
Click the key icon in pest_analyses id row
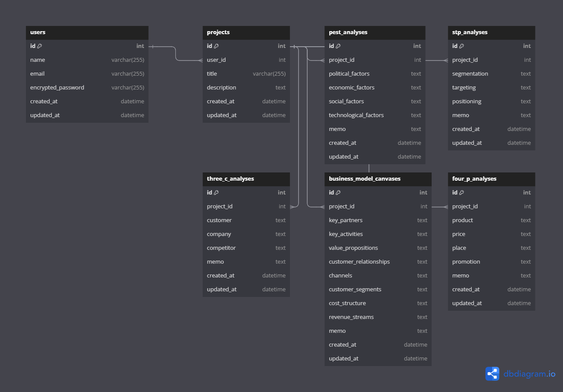pos(338,46)
